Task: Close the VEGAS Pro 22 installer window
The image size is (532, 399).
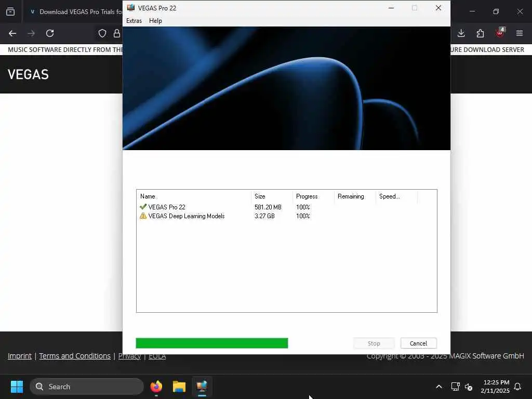Action: point(438,8)
